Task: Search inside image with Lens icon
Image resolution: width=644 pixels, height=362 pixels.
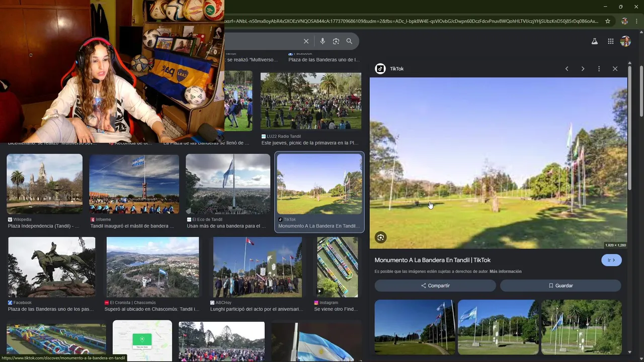Action: coord(381,237)
